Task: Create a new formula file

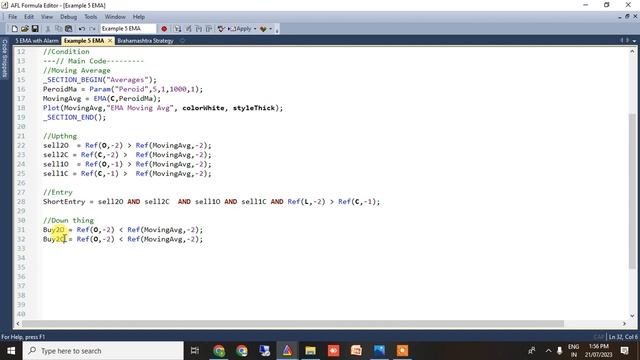Action: pos(14,29)
